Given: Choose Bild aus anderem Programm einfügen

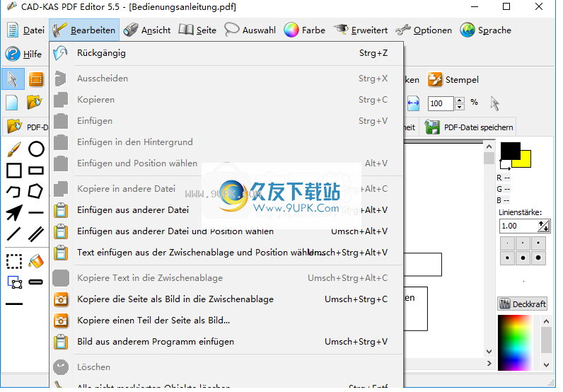Looking at the screenshot, I should coord(226,342).
